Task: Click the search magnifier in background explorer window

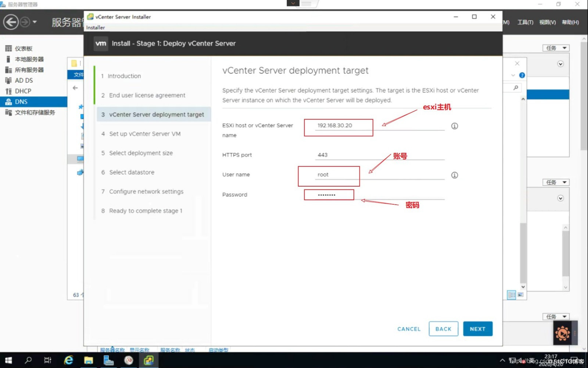Action: pos(516,88)
